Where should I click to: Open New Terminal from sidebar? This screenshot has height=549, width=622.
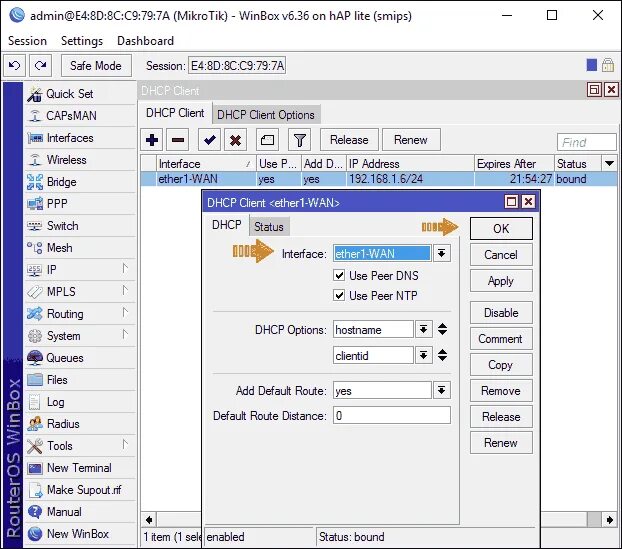79,468
